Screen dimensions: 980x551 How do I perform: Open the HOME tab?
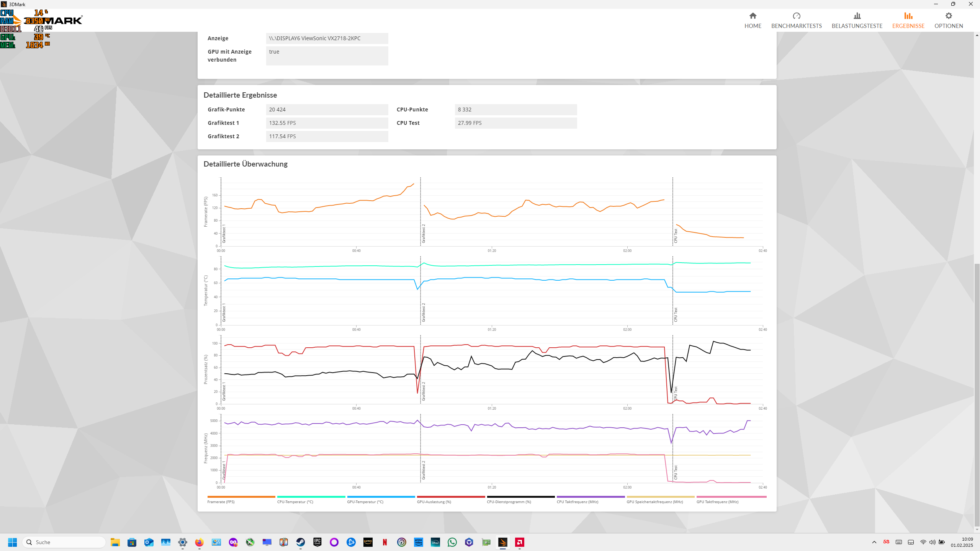click(x=753, y=20)
